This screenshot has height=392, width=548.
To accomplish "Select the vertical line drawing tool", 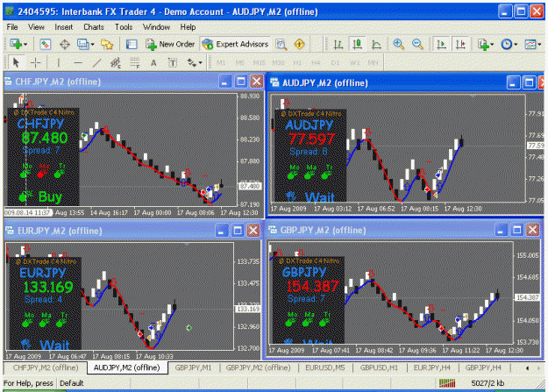I will (x=59, y=63).
